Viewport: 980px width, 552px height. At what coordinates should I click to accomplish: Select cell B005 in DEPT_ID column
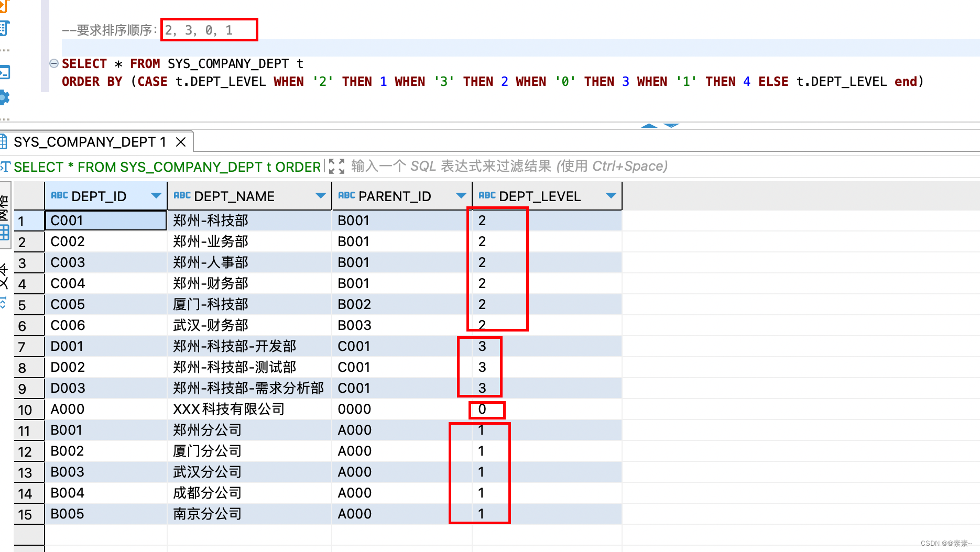tap(106, 514)
